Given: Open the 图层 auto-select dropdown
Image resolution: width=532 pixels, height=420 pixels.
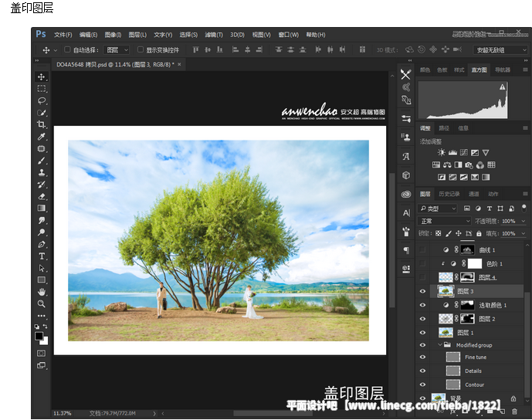Looking at the screenshot, I should [117, 50].
